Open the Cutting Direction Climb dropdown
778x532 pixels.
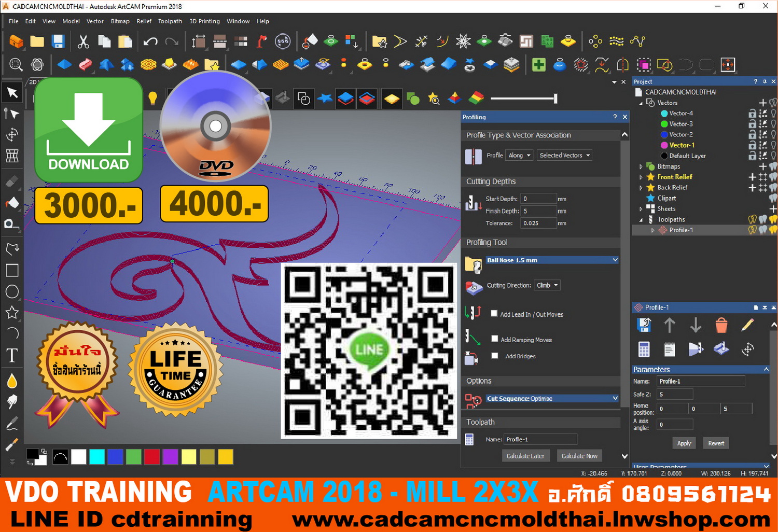547,285
